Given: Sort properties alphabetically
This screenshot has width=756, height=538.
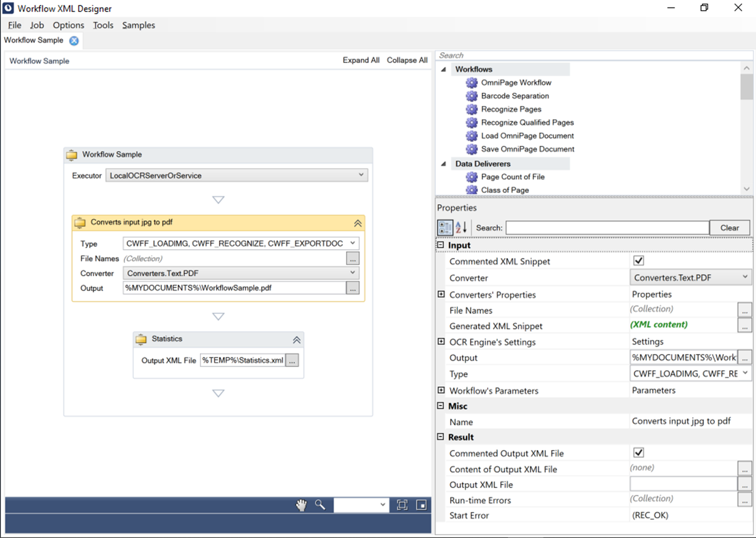Looking at the screenshot, I should [460, 227].
